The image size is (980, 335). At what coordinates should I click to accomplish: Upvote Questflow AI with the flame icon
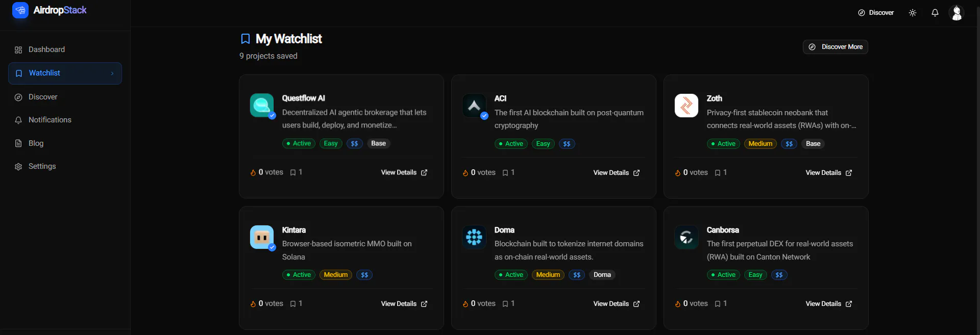coord(253,173)
